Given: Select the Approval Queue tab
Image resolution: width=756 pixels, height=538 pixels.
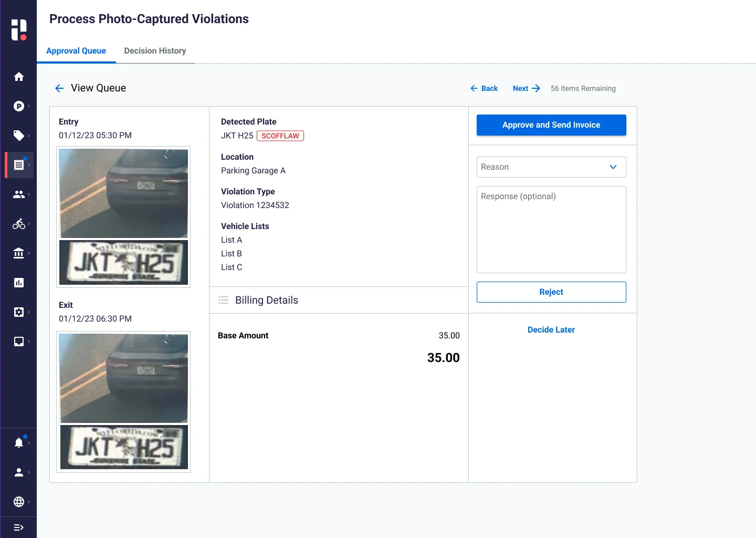Looking at the screenshot, I should pos(76,51).
